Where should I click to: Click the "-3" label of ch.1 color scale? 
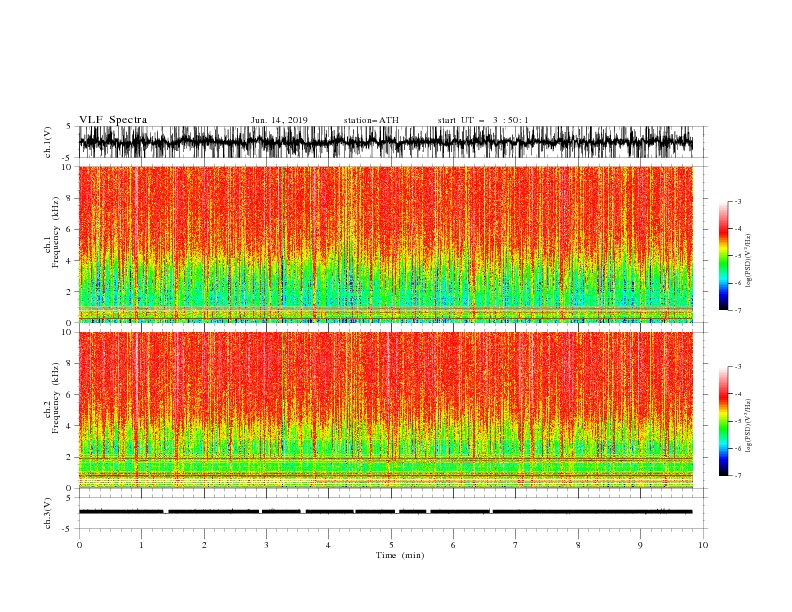738,201
